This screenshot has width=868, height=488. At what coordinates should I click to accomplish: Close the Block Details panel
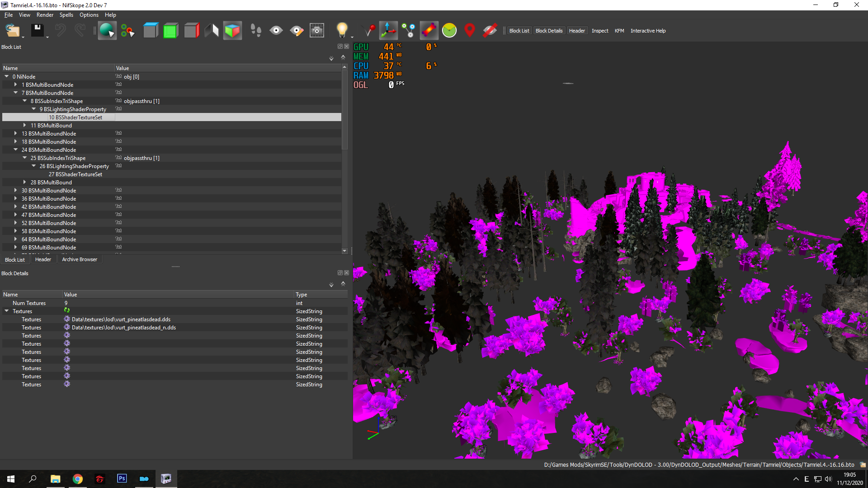point(347,273)
